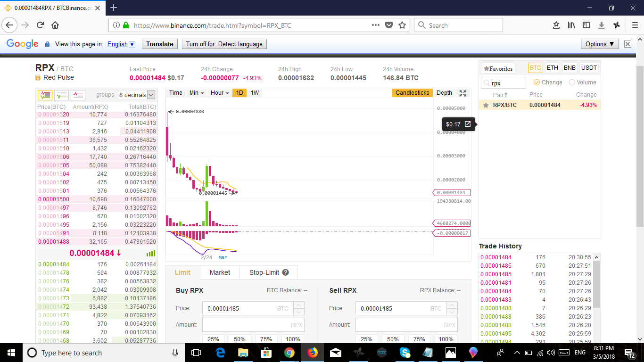The width and height of the screenshot is (644, 362).
Task: Set Sell amount to 75%
Action: [419, 339]
